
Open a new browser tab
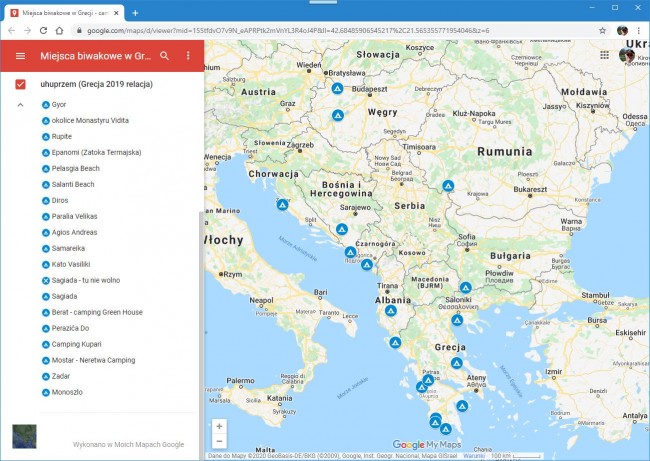tap(135, 12)
